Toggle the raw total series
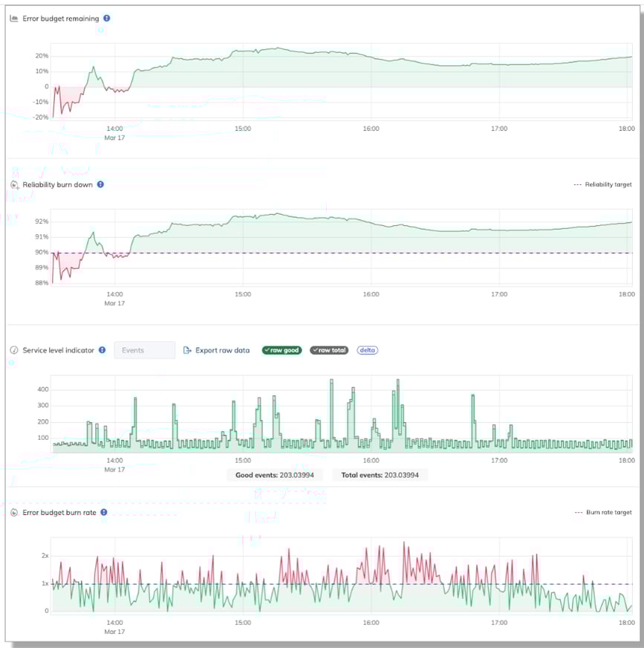The image size is (644, 648). [x=329, y=350]
